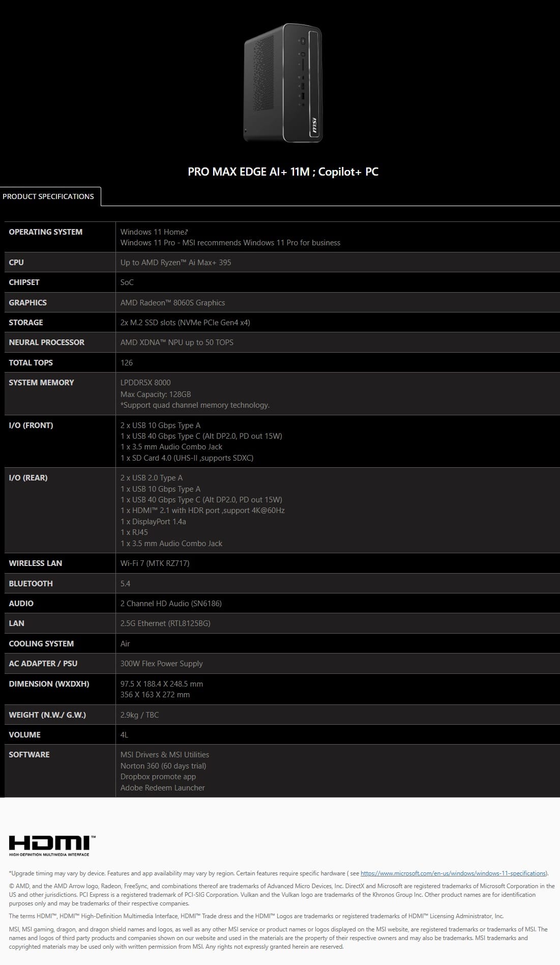The image size is (560, 965).
Task: Click the Total TOPS value 126
Action: pyautogui.click(x=127, y=362)
